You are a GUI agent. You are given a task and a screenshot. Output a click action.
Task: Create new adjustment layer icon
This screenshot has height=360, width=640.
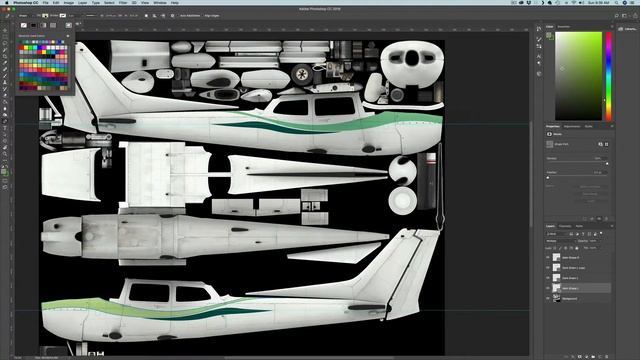pos(587,357)
